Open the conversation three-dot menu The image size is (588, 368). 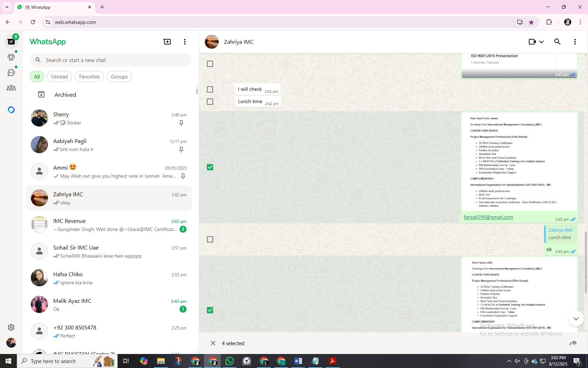(x=575, y=42)
